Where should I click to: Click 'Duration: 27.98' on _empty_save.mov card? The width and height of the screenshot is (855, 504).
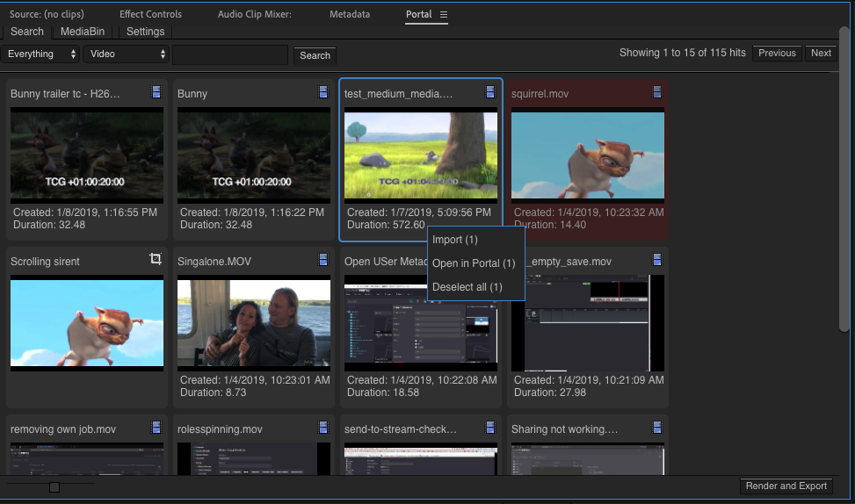point(550,392)
